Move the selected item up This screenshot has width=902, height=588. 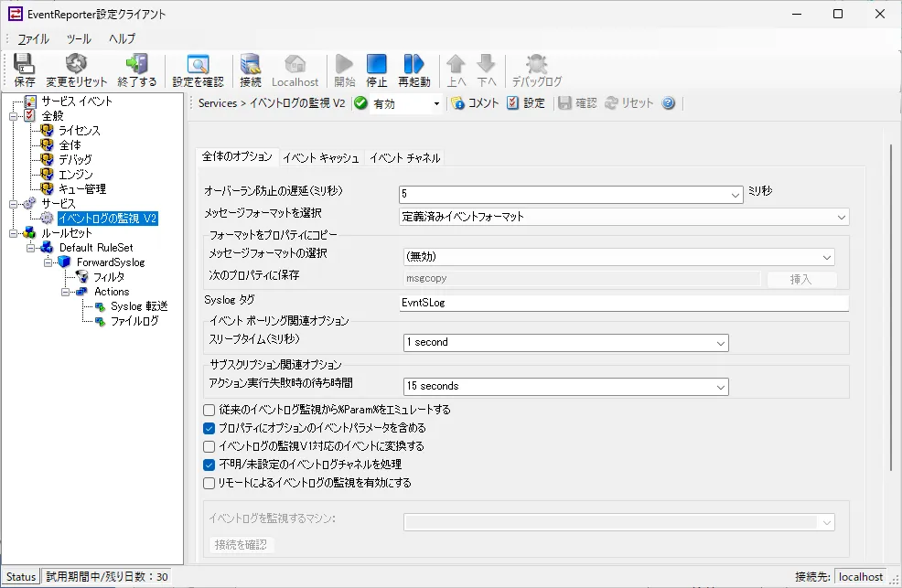pos(458,69)
